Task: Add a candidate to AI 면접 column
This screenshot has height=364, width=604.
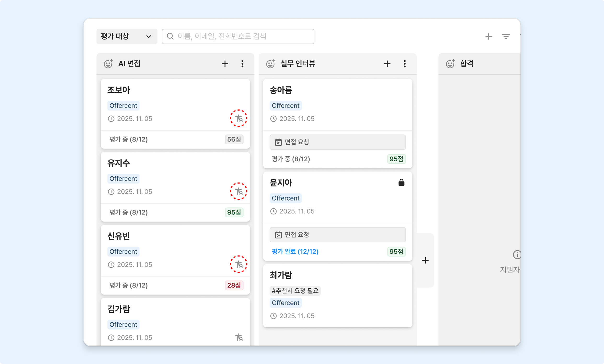Action: point(225,64)
